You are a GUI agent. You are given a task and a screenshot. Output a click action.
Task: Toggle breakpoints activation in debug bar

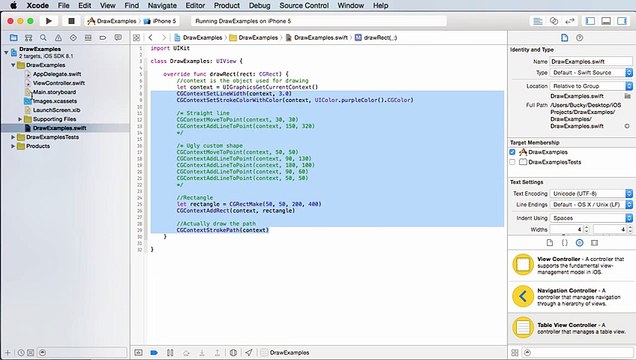tap(154, 353)
